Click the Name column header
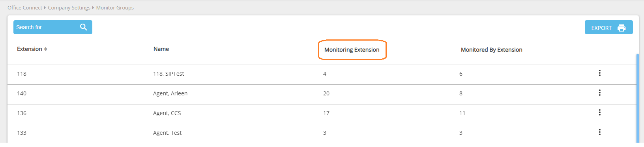Viewport: 644px width, 147px height. pyautogui.click(x=161, y=49)
